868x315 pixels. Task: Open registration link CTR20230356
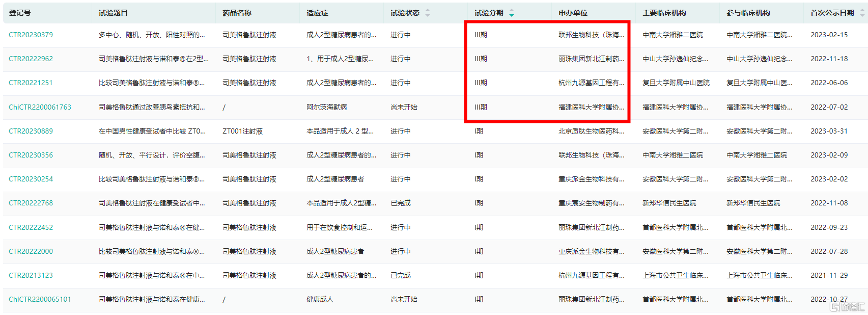click(x=31, y=155)
